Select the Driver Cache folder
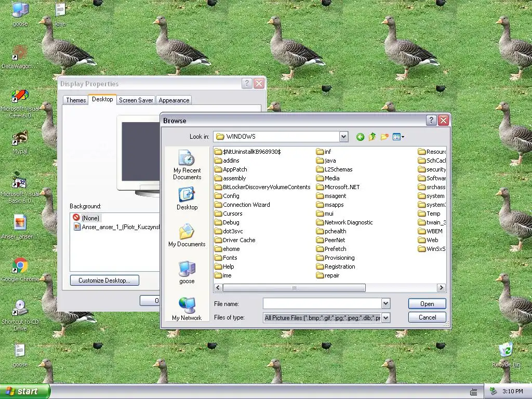Viewport: 532px width, 399px height. point(235,240)
